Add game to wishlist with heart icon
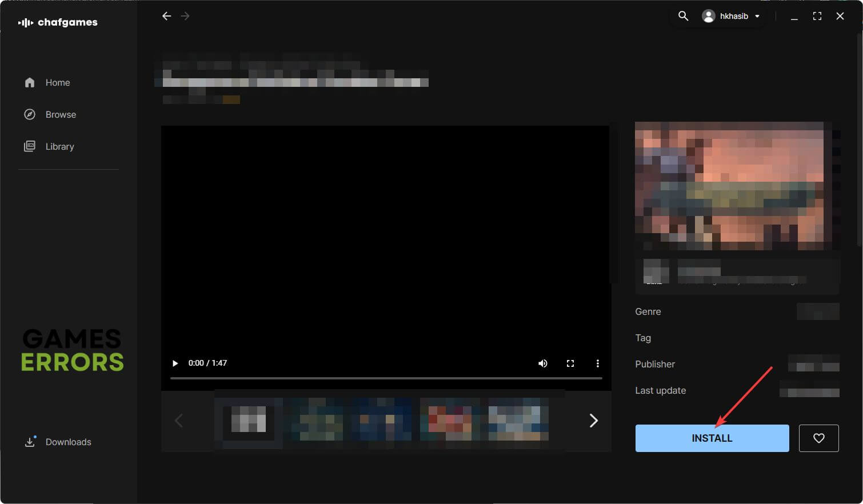The width and height of the screenshot is (863, 504). click(x=818, y=438)
